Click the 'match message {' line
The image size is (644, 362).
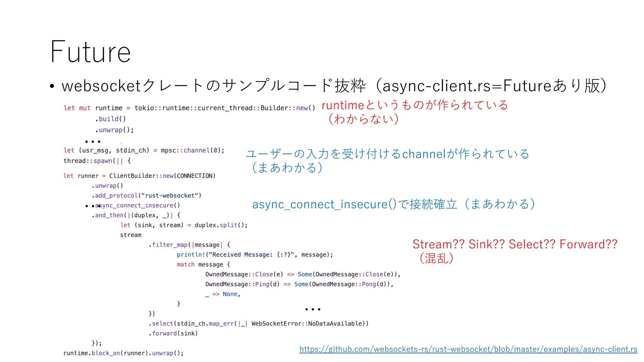203,265
